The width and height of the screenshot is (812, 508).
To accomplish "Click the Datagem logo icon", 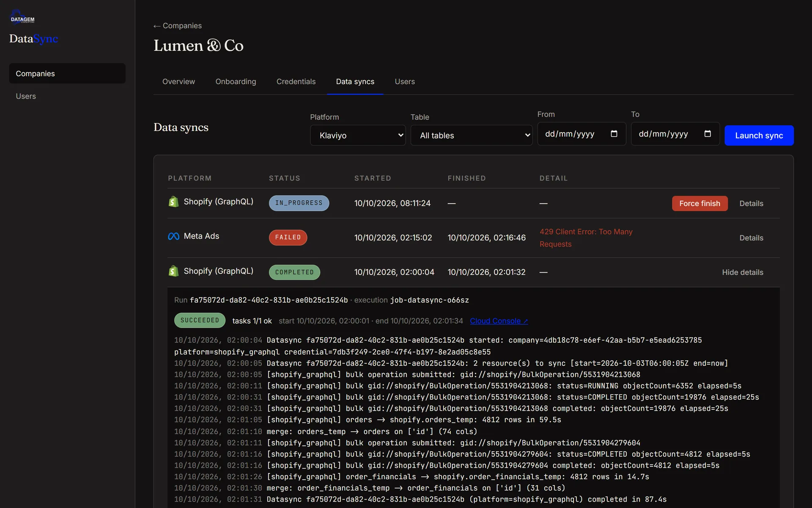I will 22,17.
